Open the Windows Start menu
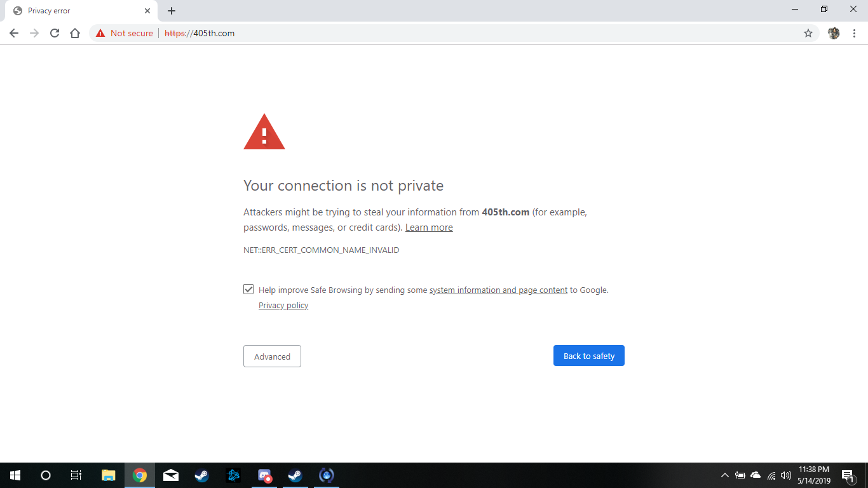The width and height of the screenshot is (868, 488). (15, 475)
